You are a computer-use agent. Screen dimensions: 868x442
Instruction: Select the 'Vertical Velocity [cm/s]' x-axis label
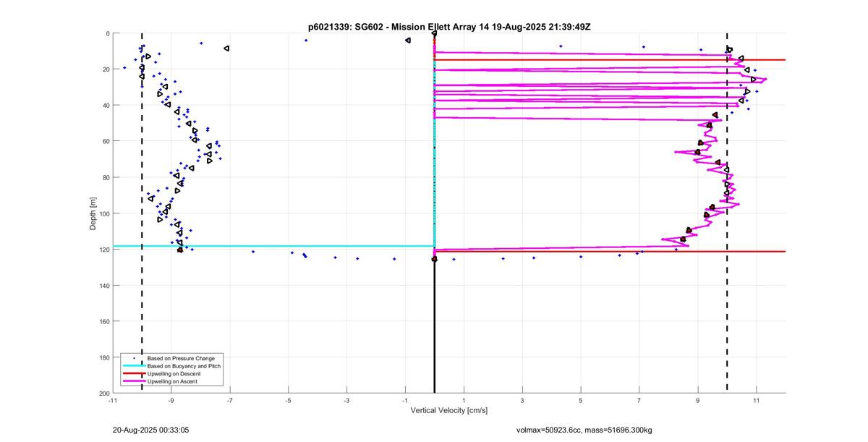(x=448, y=410)
